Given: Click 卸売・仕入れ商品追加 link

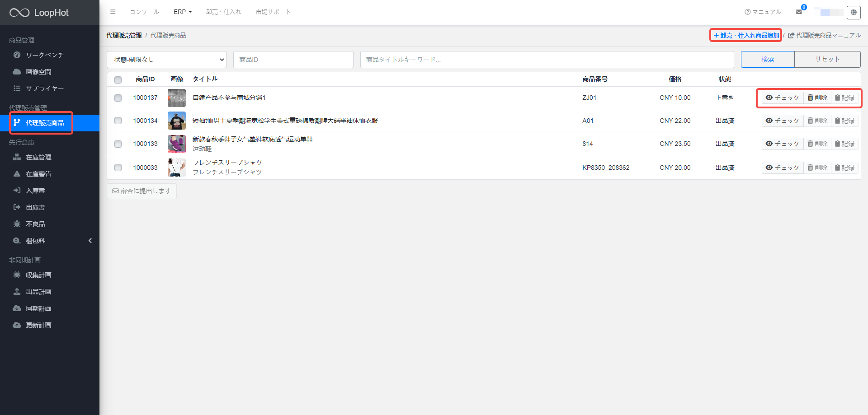Looking at the screenshot, I should tap(746, 35).
